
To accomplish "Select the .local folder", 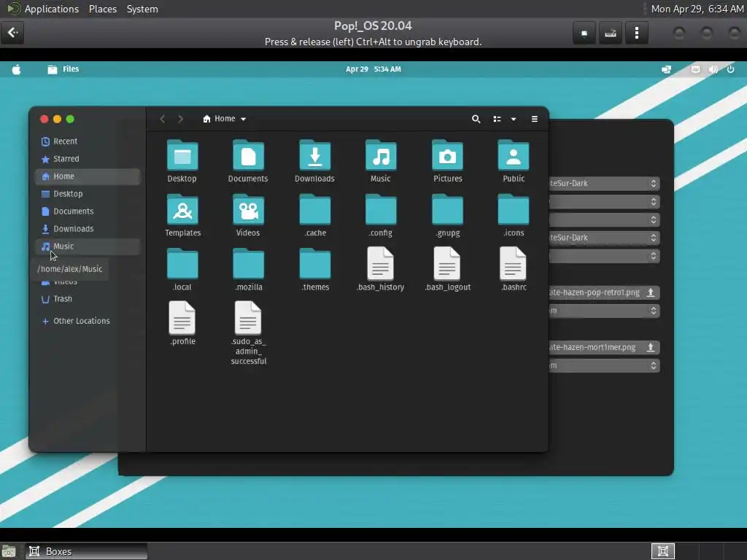I will point(182,264).
